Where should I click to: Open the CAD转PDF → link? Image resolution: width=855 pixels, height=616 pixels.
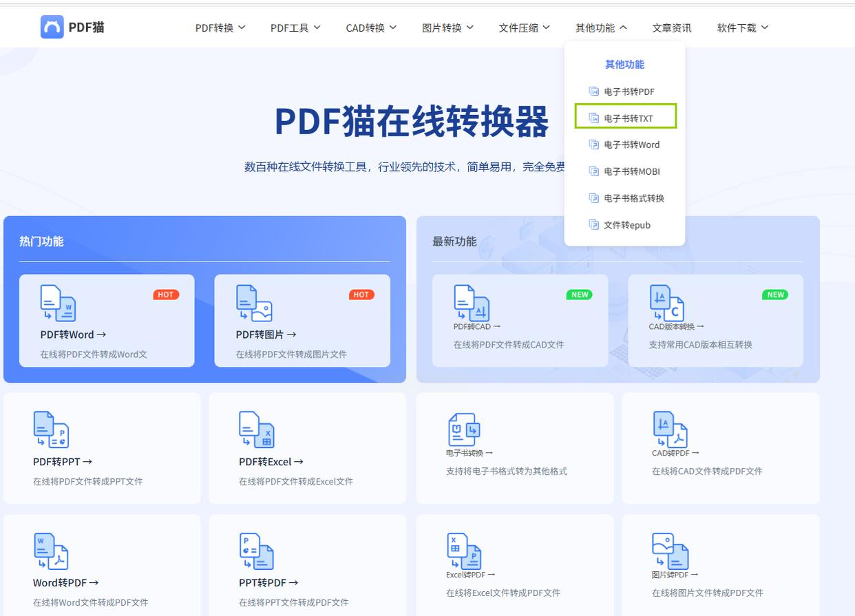point(675,453)
